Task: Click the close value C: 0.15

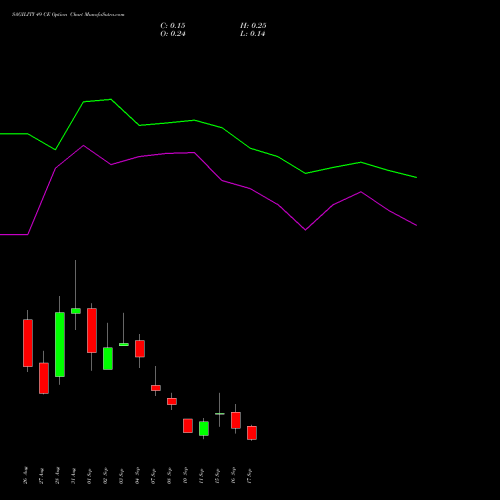Action: pos(173,26)
